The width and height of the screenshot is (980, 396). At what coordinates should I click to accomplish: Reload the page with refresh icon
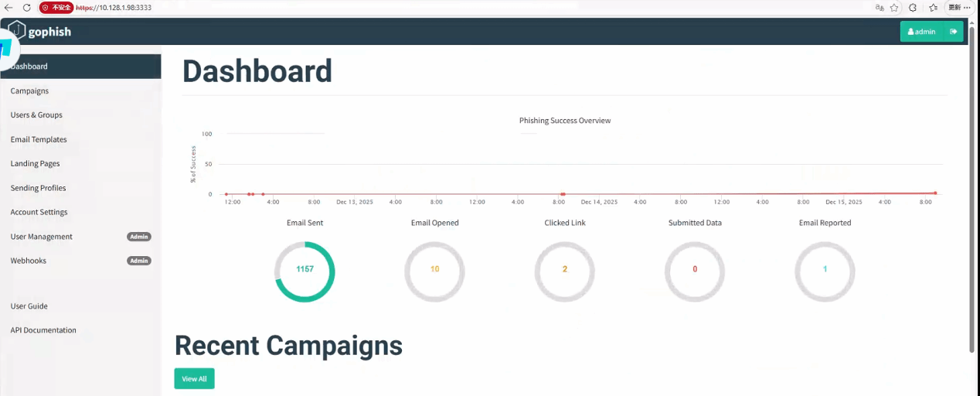click(27, 7)
